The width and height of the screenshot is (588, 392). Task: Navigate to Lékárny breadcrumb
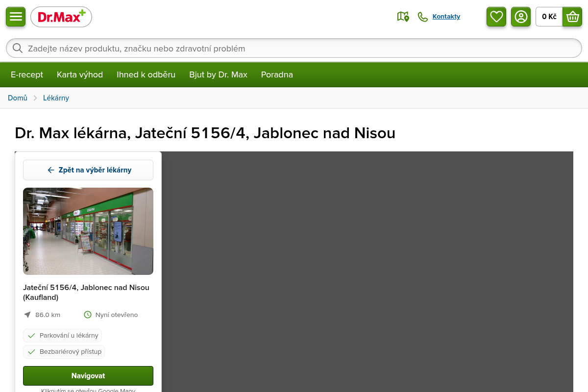56,98
